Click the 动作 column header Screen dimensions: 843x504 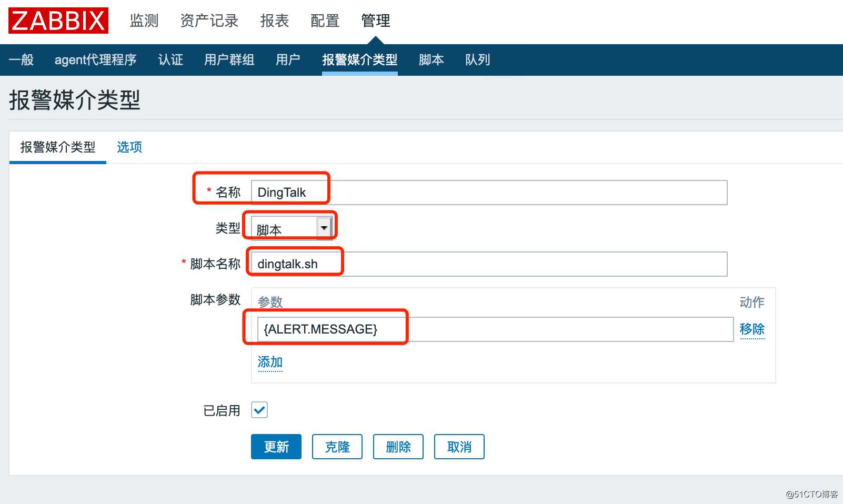(752, 302)
